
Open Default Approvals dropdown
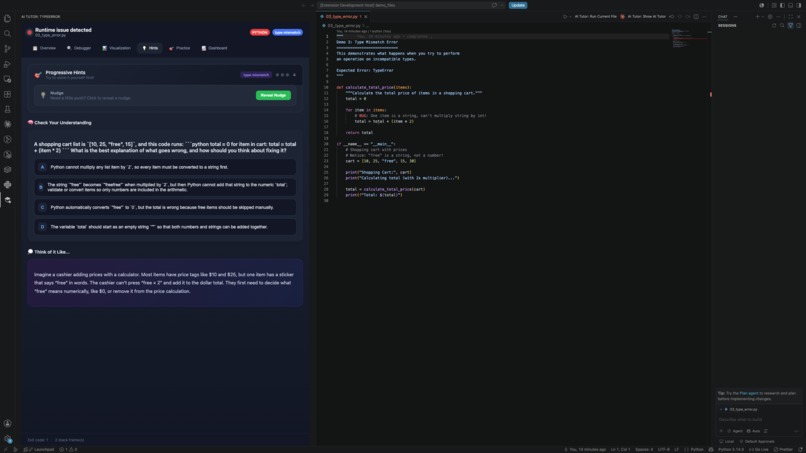(757, 441)
